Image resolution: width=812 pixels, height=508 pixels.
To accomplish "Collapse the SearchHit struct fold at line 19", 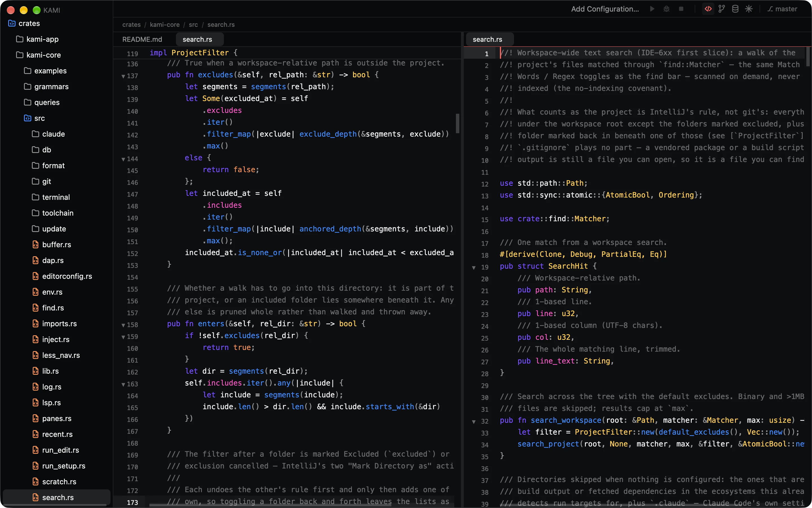I will pyautogui.click(x=474, y=268).
